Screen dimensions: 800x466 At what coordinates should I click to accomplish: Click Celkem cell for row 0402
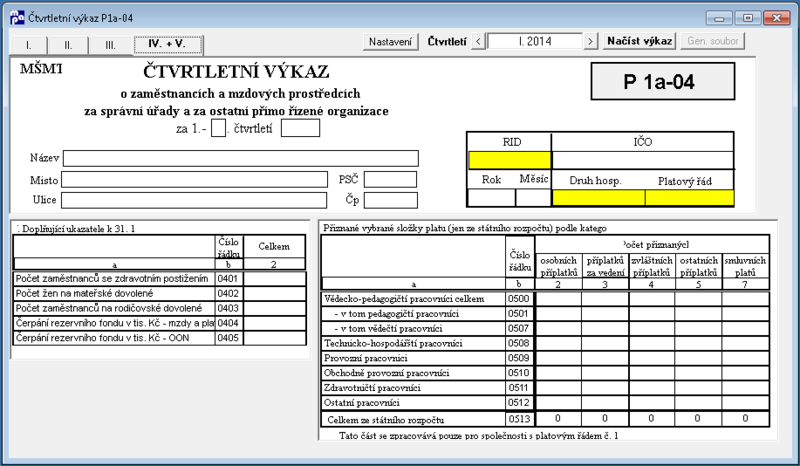(274, 293)
